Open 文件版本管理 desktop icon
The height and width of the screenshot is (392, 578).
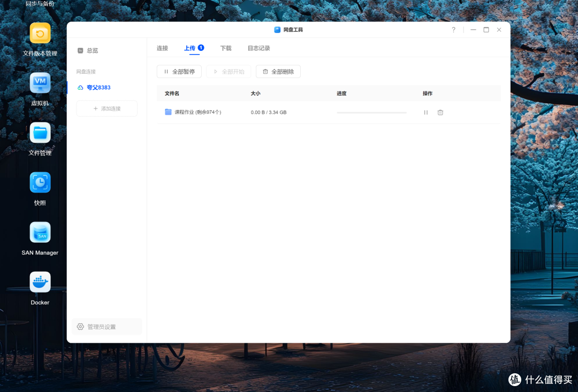pos(40,34)
